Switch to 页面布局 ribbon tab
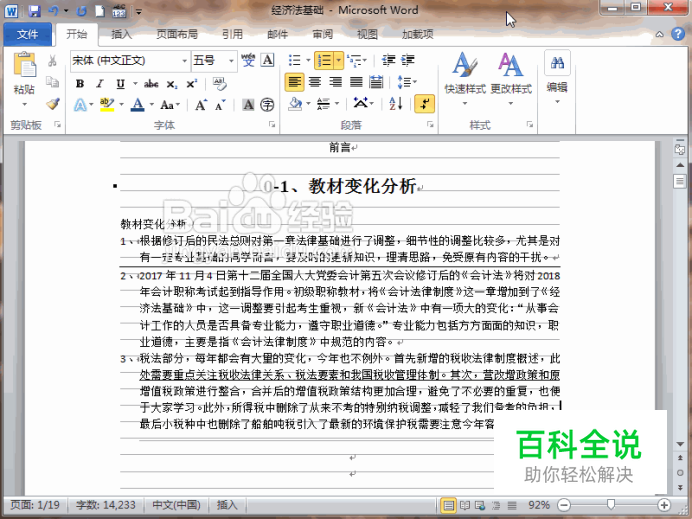 click(177, 34)
